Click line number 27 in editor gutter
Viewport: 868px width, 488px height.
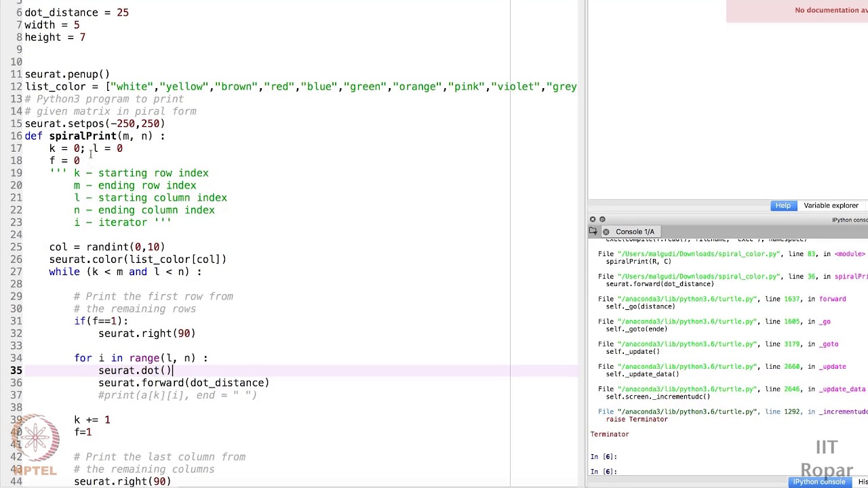click(x=16, y=272)
